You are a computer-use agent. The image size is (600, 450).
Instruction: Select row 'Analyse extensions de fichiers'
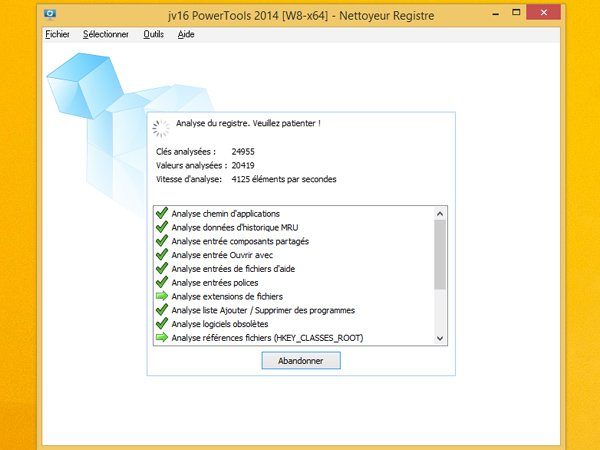coord(294,296)
